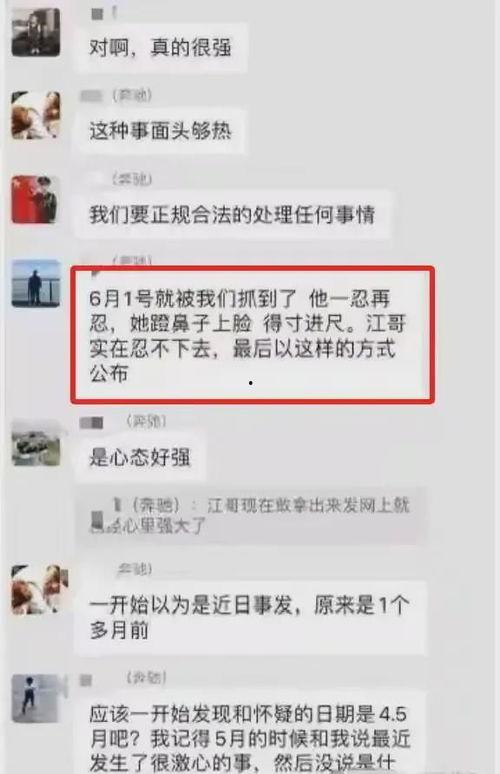Select message starting '应该一开始发现和怀疑的日期'
The height and width of the screenshot is (774, 500).
coord(250,732)
